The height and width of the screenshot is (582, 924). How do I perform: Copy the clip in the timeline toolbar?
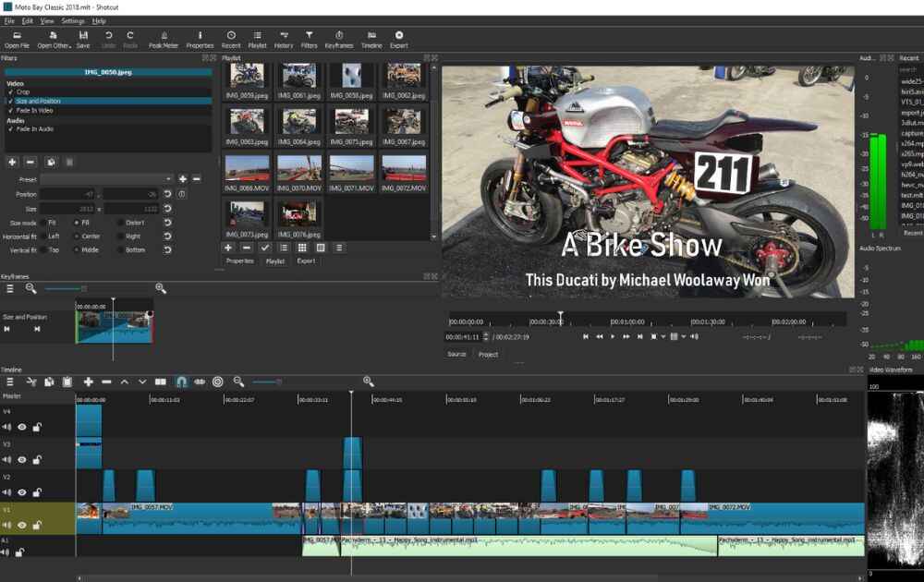point(49,382)
